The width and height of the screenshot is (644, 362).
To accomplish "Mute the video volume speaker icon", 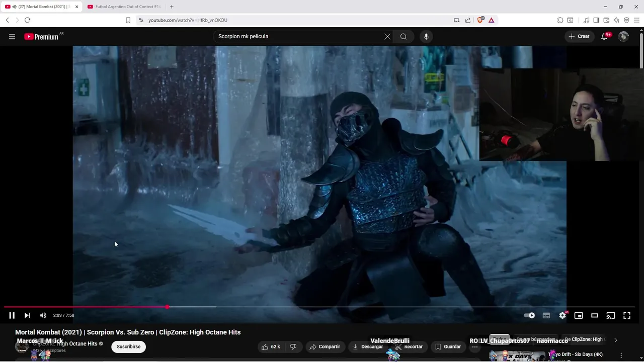I will pos(43,315).
